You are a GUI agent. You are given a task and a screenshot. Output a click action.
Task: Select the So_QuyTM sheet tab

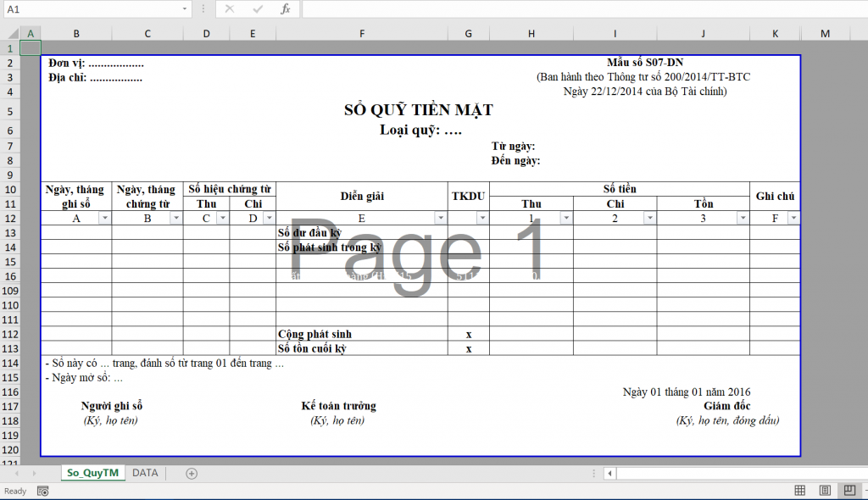tap(92, 473)
